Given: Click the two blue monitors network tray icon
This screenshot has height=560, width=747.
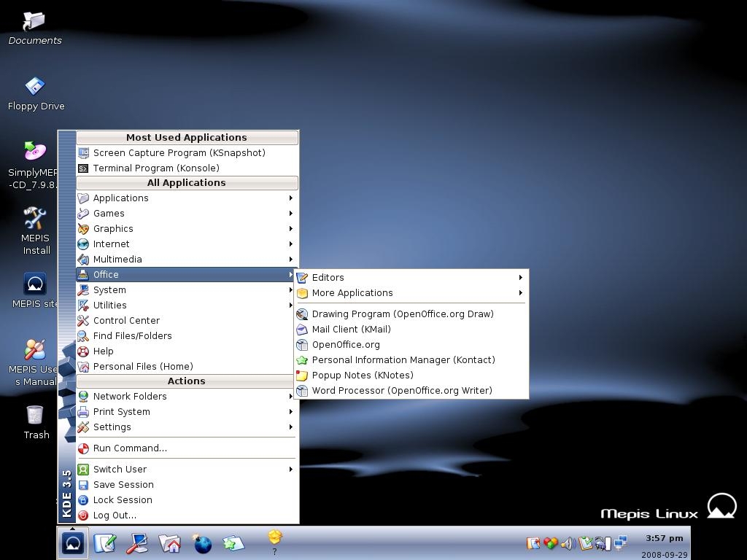Looking at the screenshot, I should (620, 542).
